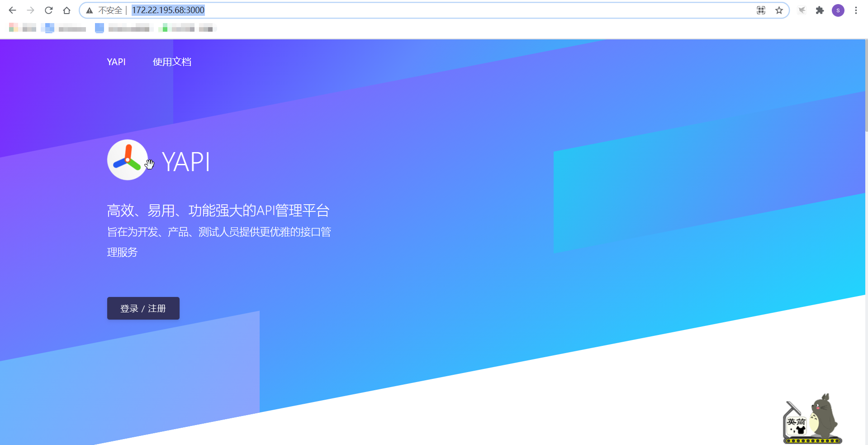Click the 不安全 security label
868x445 pixels.
tap(110, 10)
